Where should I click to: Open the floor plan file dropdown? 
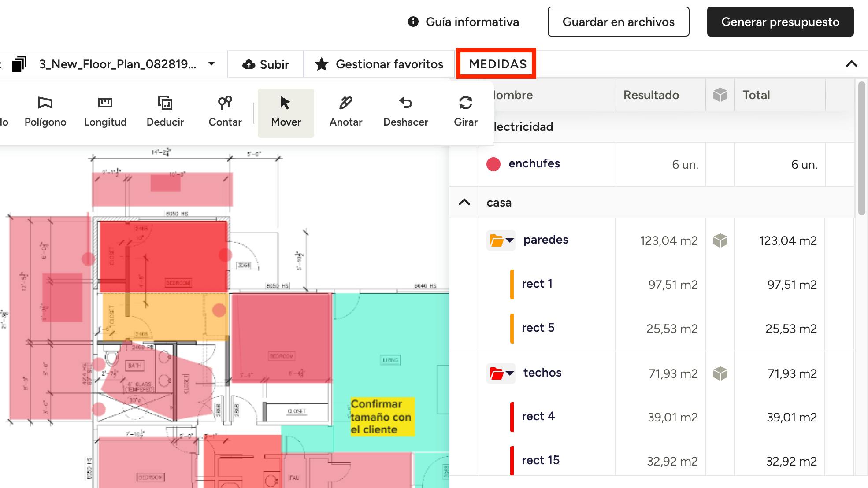211,64
